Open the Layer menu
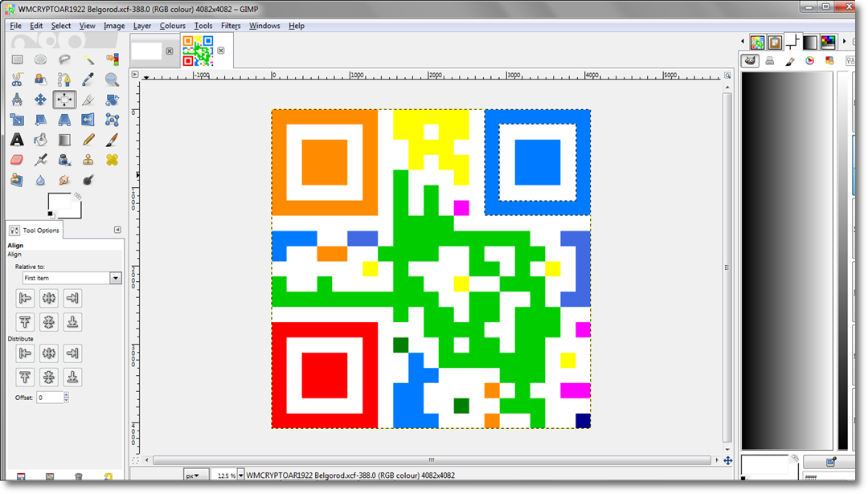The image size is (868, 494). click(x=142, y=26)
